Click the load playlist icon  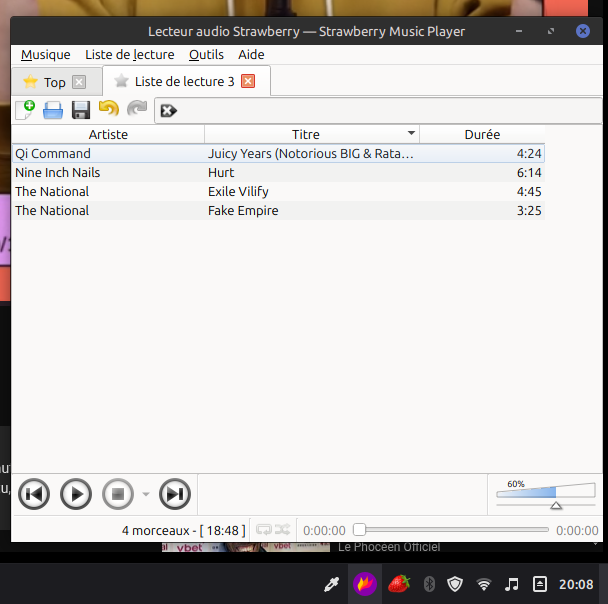[x=53, y=110]
